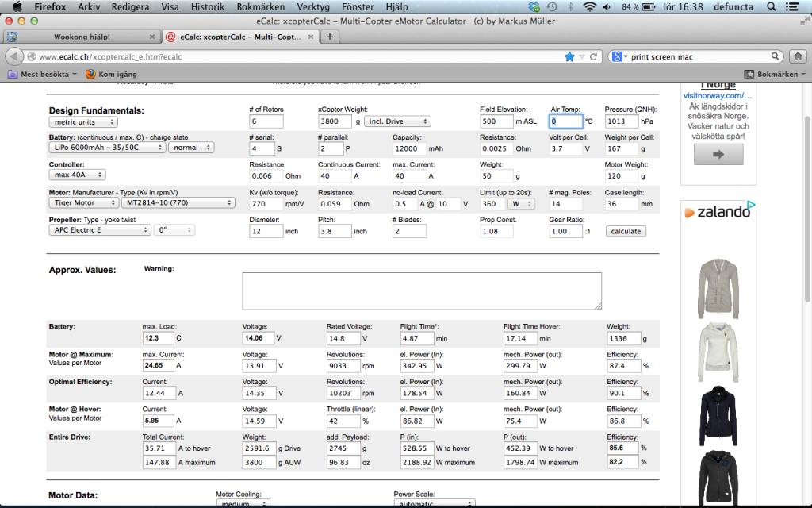Open the Historik menu
The width and height of the screenshot is (812, 508).
(x=208, y=6)
